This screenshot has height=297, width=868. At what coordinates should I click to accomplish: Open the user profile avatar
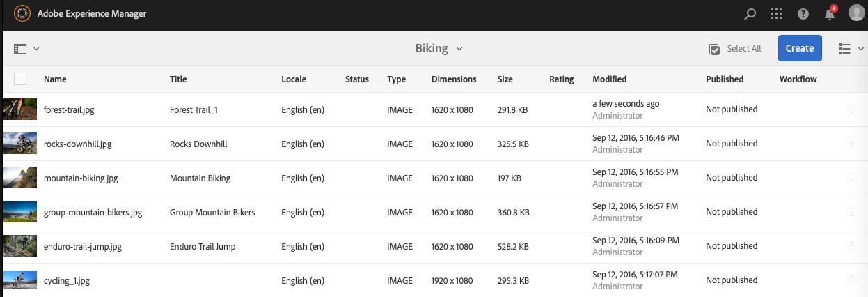[855, 14]
